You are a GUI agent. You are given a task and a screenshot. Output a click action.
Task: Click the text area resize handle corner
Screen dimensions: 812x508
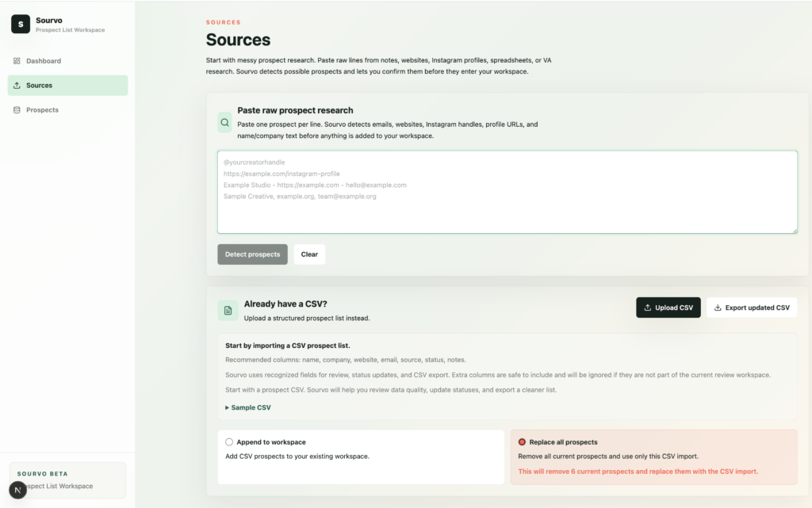[x=795, y=231]
